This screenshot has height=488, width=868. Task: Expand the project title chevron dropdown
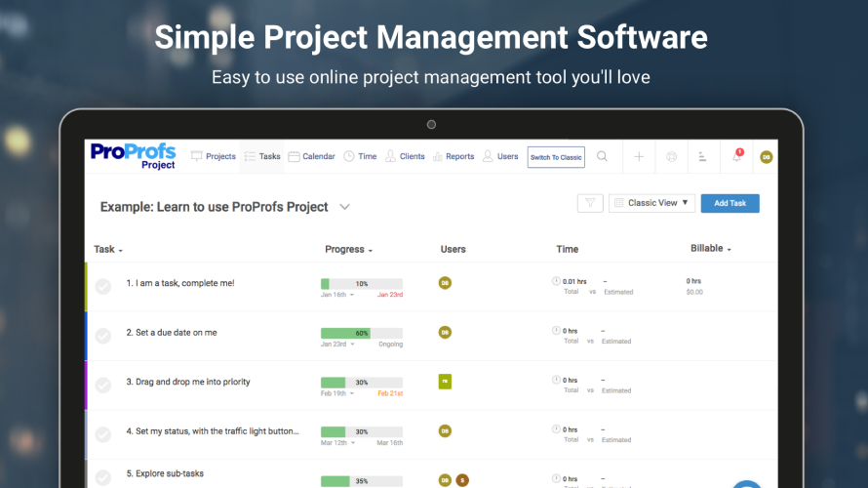coord(345,207)
